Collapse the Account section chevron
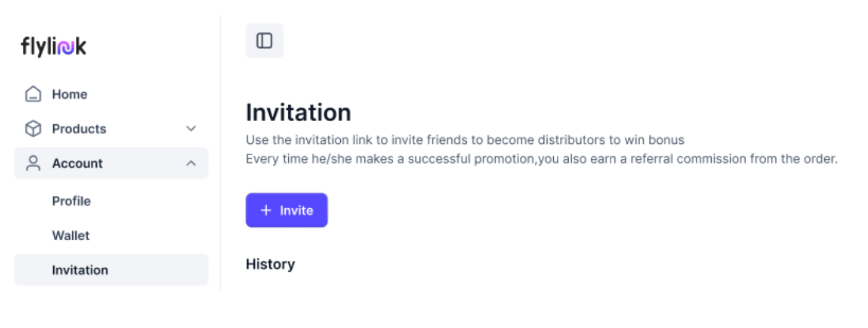 pyautogui.click(x=191, y=164)
